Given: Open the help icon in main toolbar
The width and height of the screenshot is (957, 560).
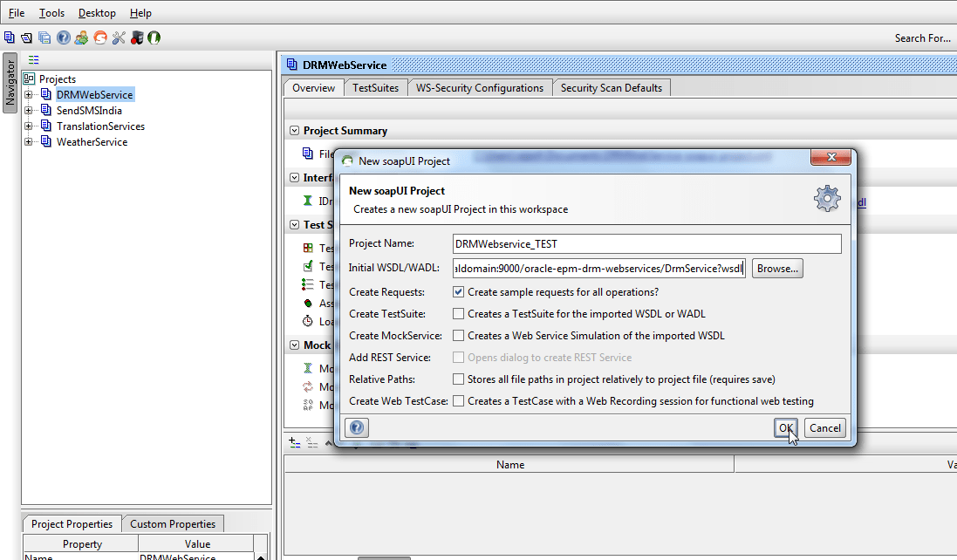Looking at the screenshot, I should [64, 38].
